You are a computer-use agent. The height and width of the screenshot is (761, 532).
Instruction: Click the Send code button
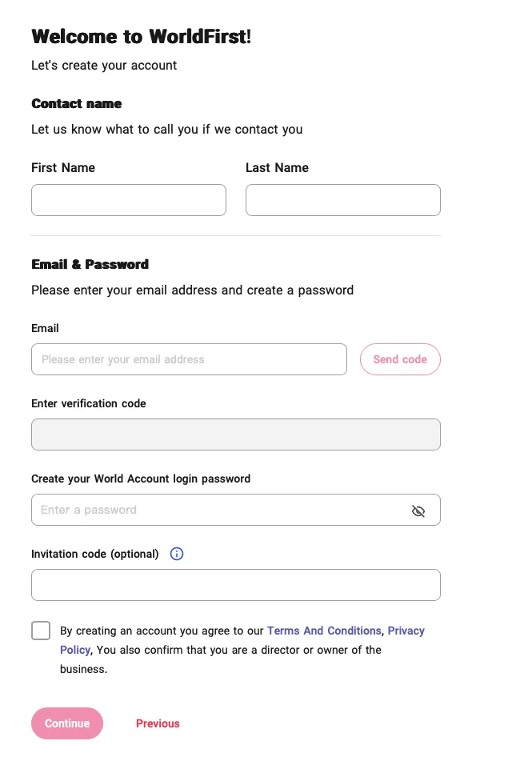400,359
